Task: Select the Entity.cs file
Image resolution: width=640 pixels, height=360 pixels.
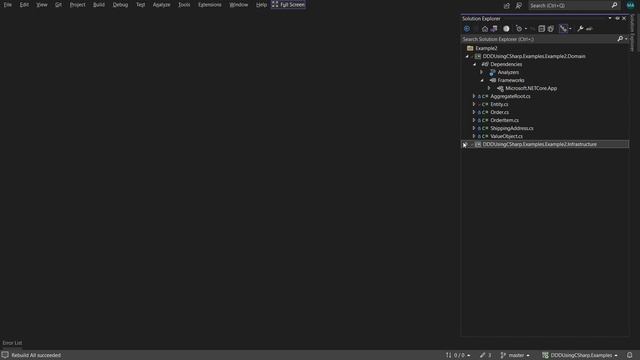Action: 499,104
